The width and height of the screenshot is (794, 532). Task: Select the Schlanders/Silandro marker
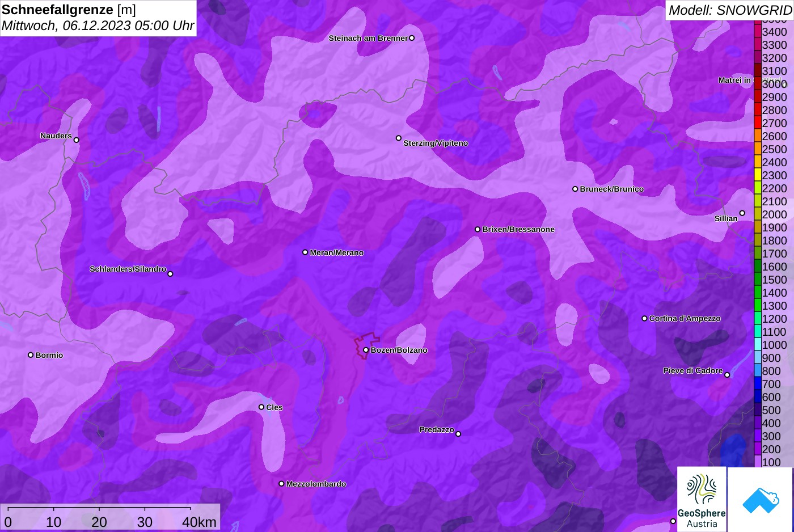click(x=170, y=274)
